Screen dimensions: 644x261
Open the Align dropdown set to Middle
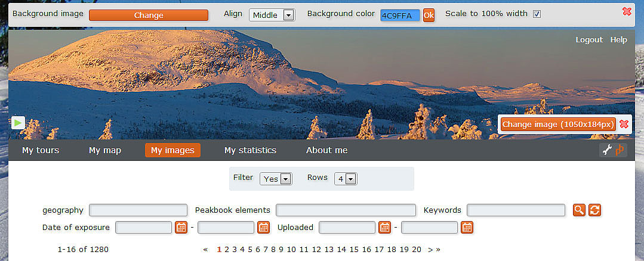(x=272, y=15)
